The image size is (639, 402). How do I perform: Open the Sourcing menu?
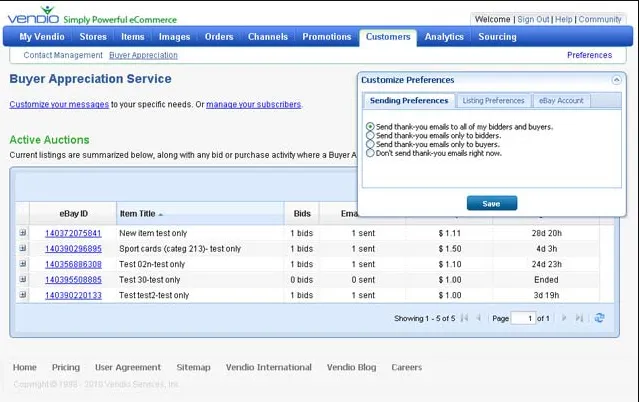(497, 37)
